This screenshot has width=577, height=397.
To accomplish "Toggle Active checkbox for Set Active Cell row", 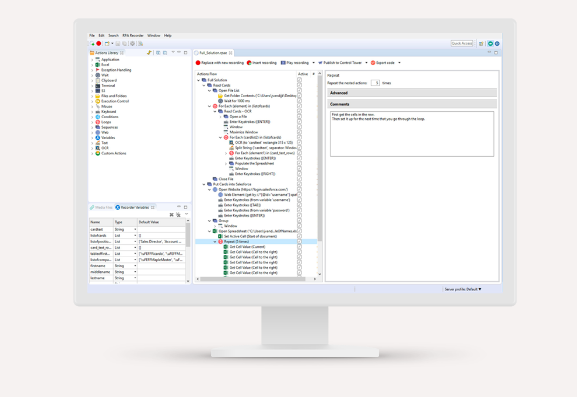I will coord(300,236).
